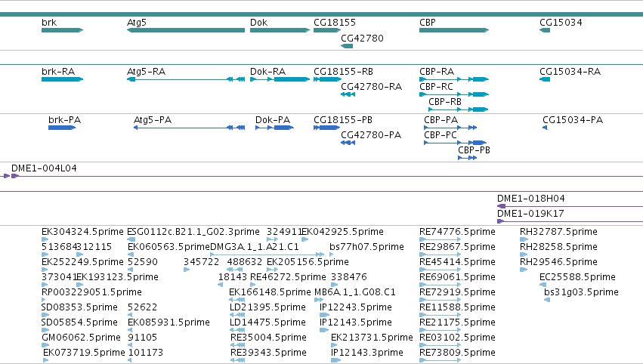Click the EK042925.5prime EST label
This screenshot has width=643, height=364.
(342, 232)
